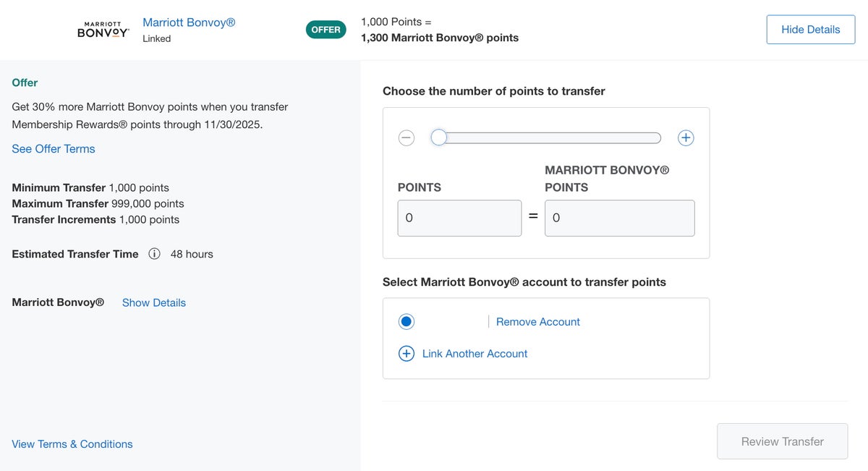The image size is (868, 471).
Task: Click the Marriott Bonvoy® header title link
Action: coord(189,22)
